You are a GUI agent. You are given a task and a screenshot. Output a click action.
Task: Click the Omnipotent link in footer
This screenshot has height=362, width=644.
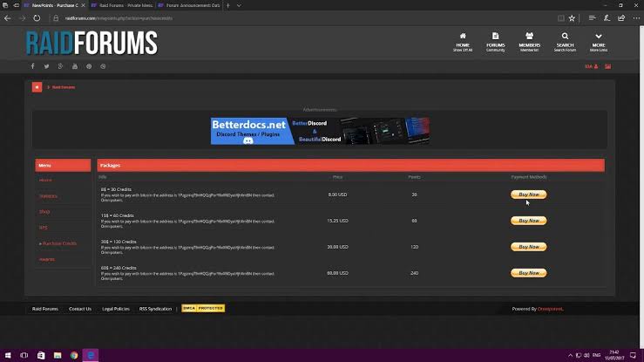[551, 309]
